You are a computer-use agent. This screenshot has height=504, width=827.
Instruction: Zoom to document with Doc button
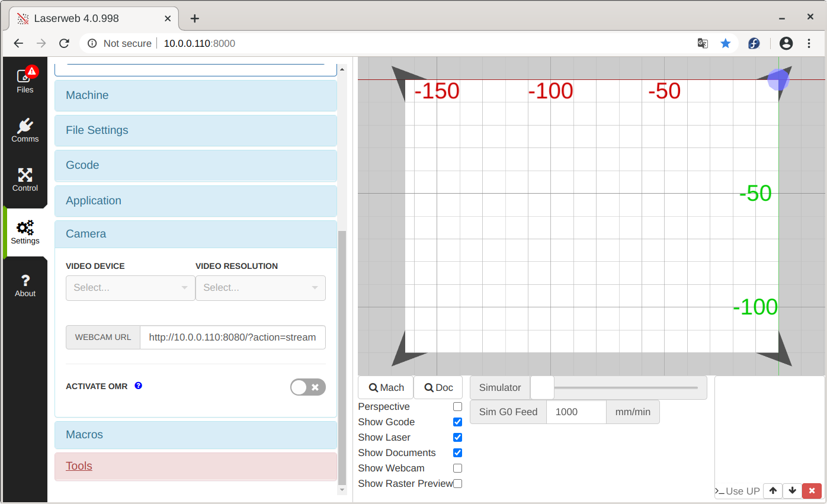click(x=438, y=388)
